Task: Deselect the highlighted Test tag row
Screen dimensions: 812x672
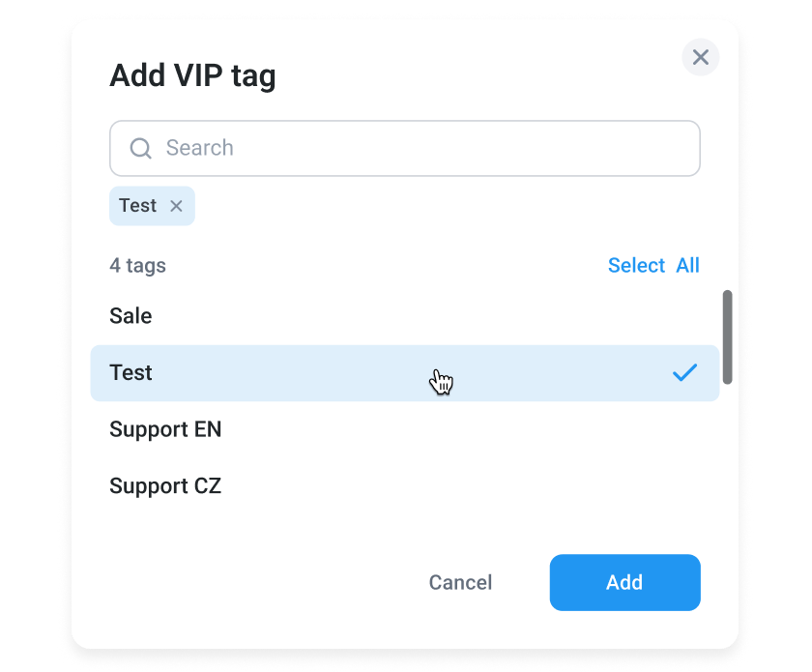Action: 404,373
